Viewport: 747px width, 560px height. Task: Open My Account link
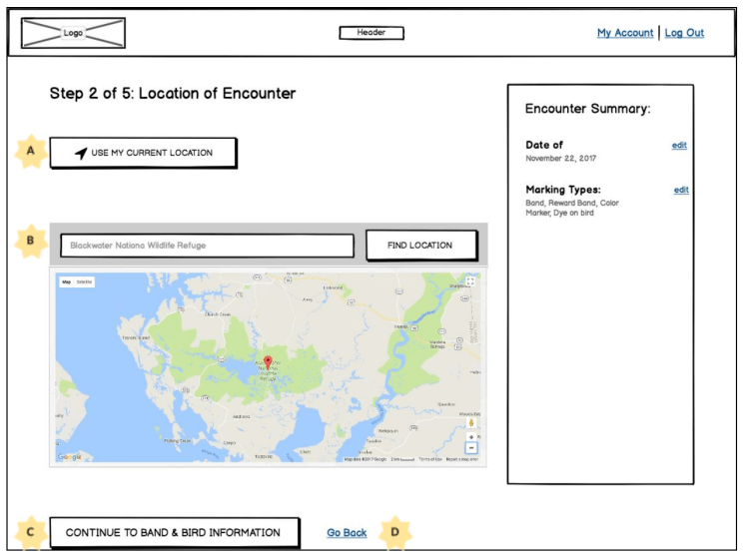pyautogui.click(x=625, y=33)
